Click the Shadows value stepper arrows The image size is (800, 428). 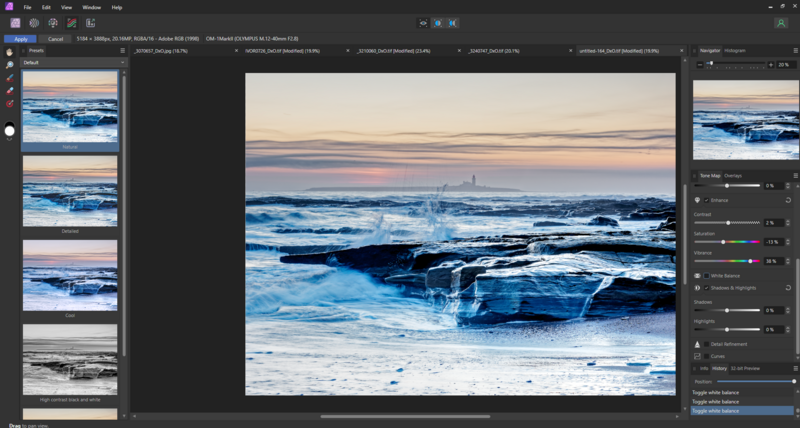tap(788, 310)
